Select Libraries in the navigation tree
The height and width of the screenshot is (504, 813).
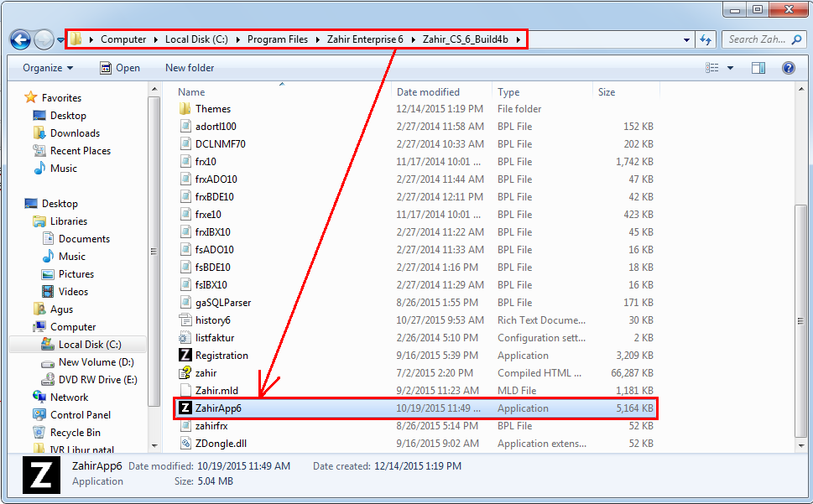(69, 221)
